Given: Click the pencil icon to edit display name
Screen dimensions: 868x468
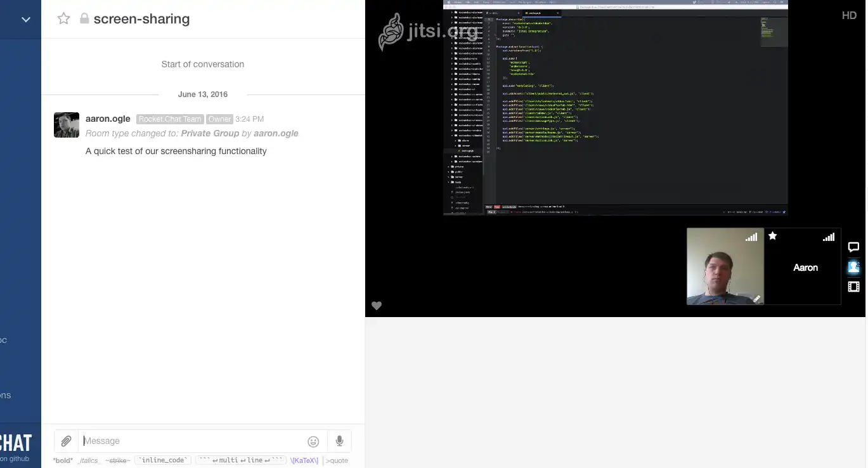Looking at the screenshot, I should (x=756, y=299).
